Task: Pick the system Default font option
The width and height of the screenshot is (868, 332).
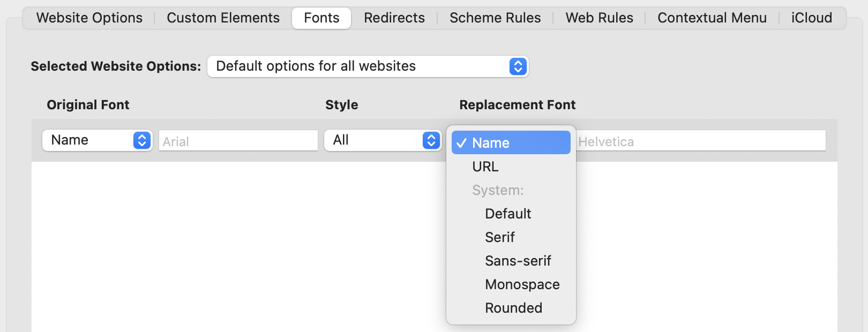Action: click(x=508, y=214)
